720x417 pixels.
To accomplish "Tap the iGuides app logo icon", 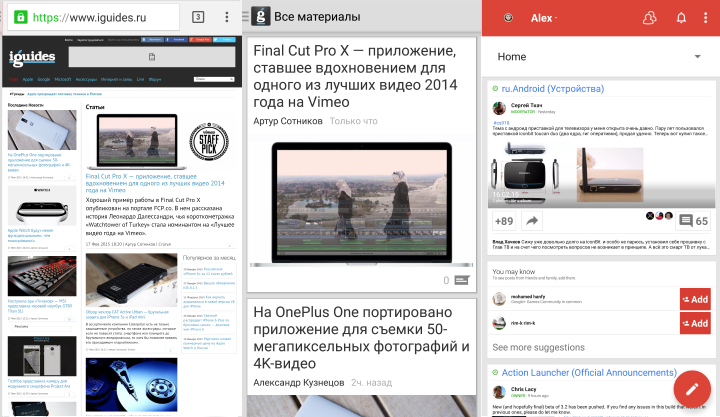I will pyautogui.click(x=260, y=17).
